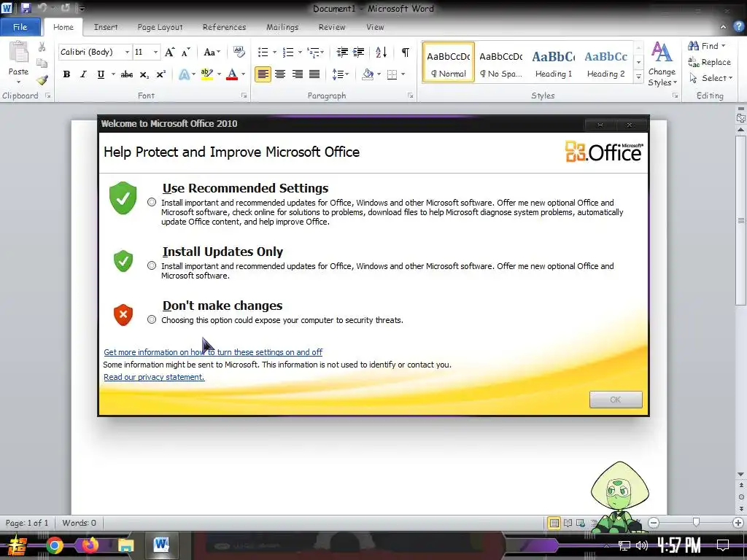Toggle Italic formatting
The width and height of the screenshot is (747, 560).
(83, 74)
